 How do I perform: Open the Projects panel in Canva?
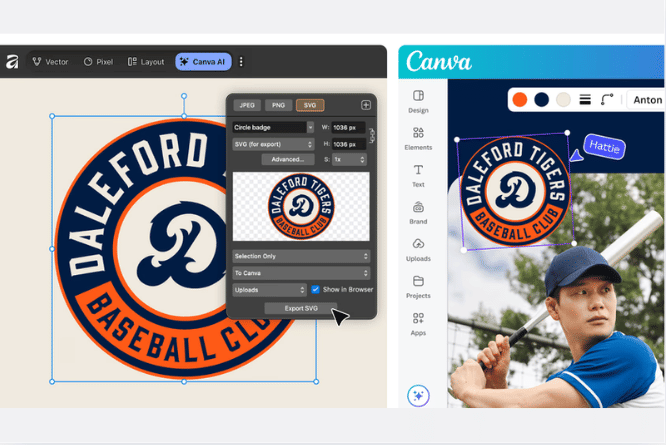click(418, 287)
